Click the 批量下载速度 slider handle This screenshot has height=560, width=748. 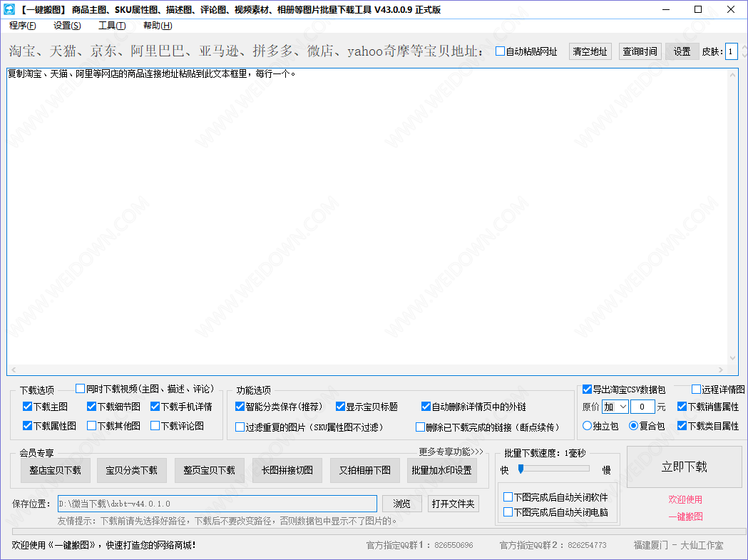(x=521, y=469)
